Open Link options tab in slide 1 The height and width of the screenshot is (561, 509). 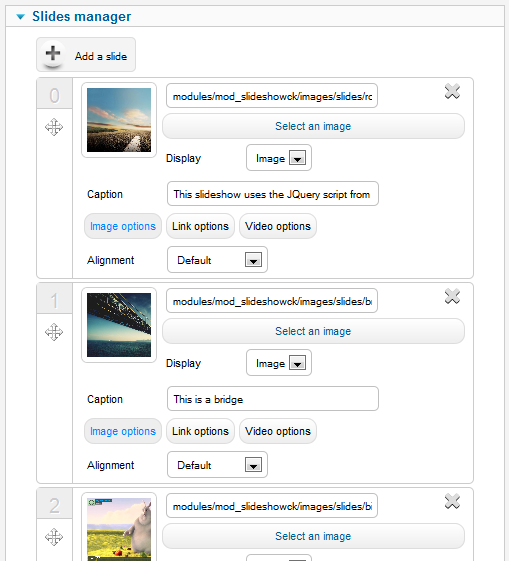(x=200, y=431)
